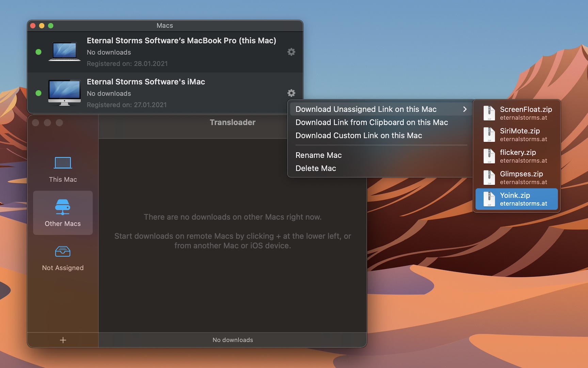The height and width of the screenshot is (368, 588).
Task: Open the gear menu for the MacBook Pro
Action: 291,52
